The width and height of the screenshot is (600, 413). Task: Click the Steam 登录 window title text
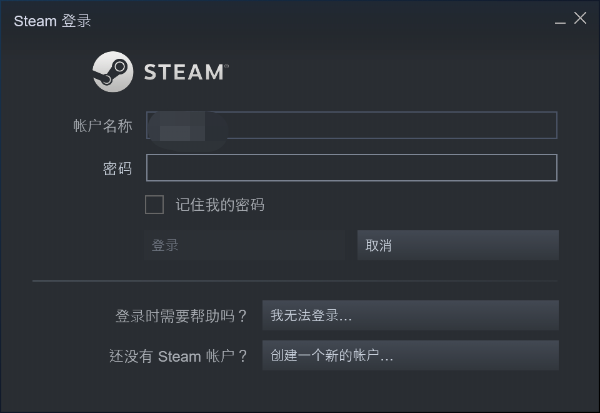pos(52,21)
